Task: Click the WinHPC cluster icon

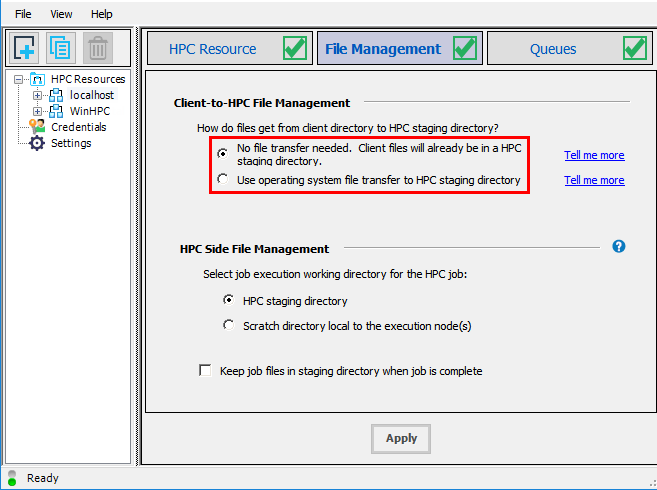Action: point(56,111)
